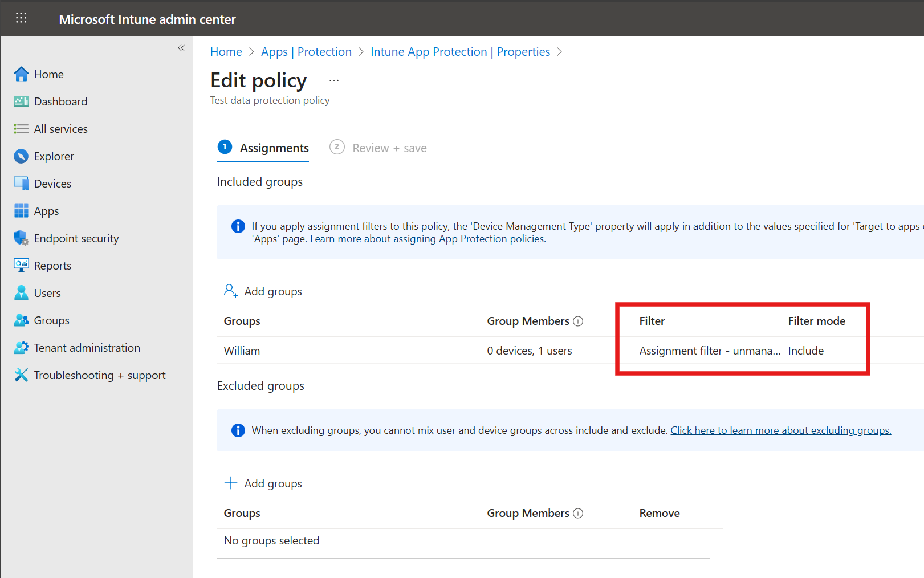Click the All services list icon
Image resolution: width=924 pixels, height=578 pixels.
pos(21,129)
